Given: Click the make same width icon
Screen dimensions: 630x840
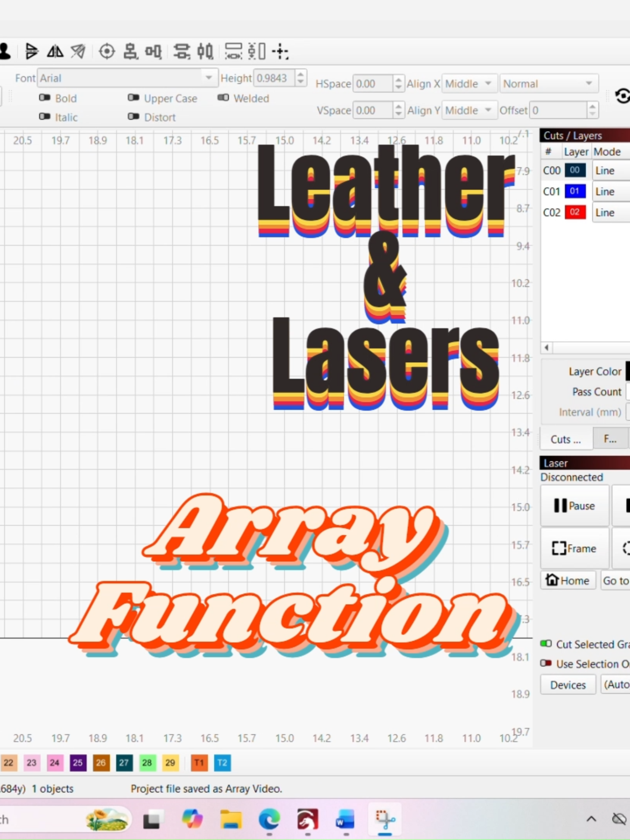Looking at the screenshot, I should tap(233, 51).
